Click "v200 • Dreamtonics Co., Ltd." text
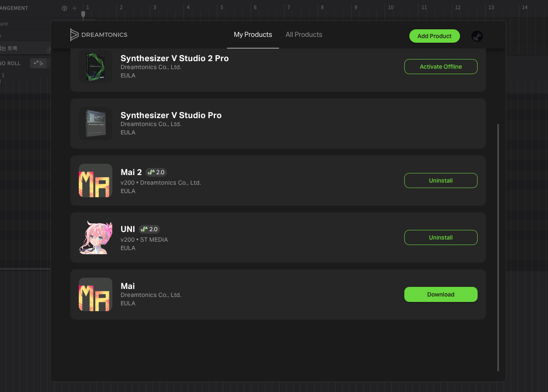 (161, 183)
